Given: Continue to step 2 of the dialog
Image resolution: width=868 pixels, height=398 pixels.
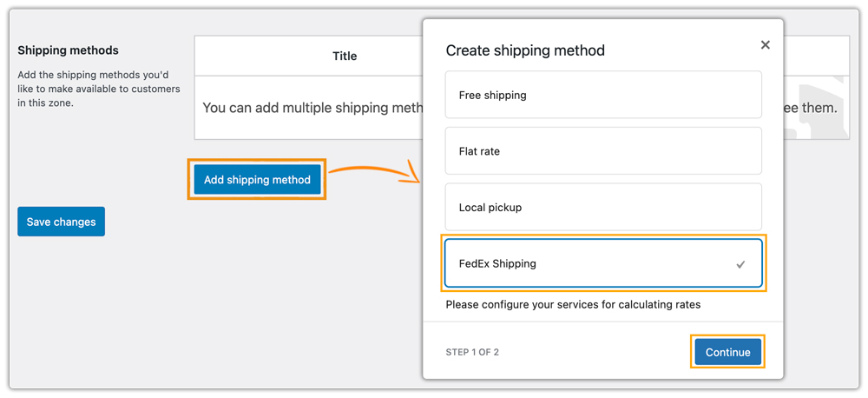Looking at the screenshot, I should (x=727, y=352).
